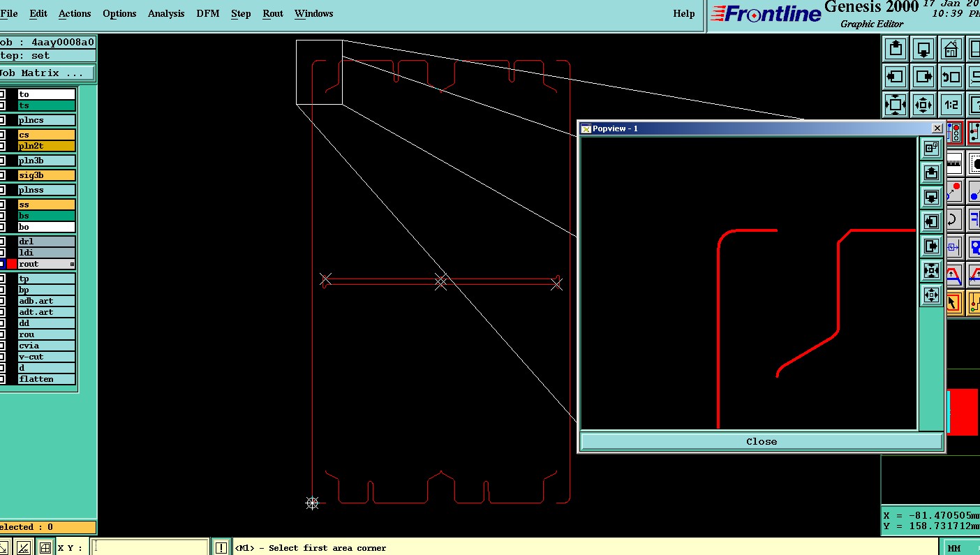Image resolution: width=980 pixels, height=555 pixels.
Task: Click the Job Matrix button
Action: pos(47,73)
